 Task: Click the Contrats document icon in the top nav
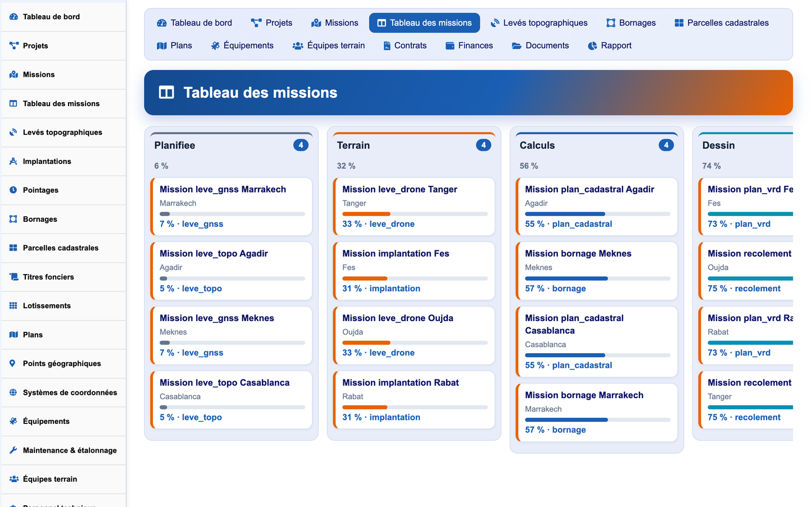[x=387, y=45]
